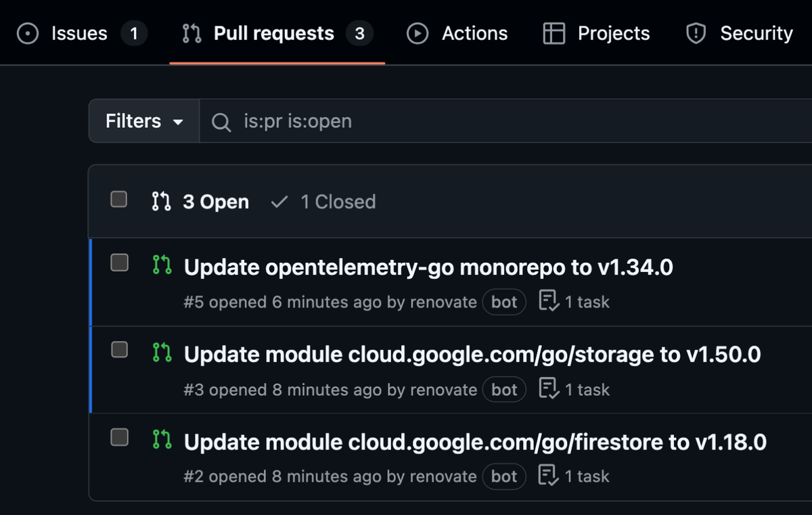The image size is (812, 515).
Task: Tick the select-all checkbox in list header
Action: coord(119,199)
